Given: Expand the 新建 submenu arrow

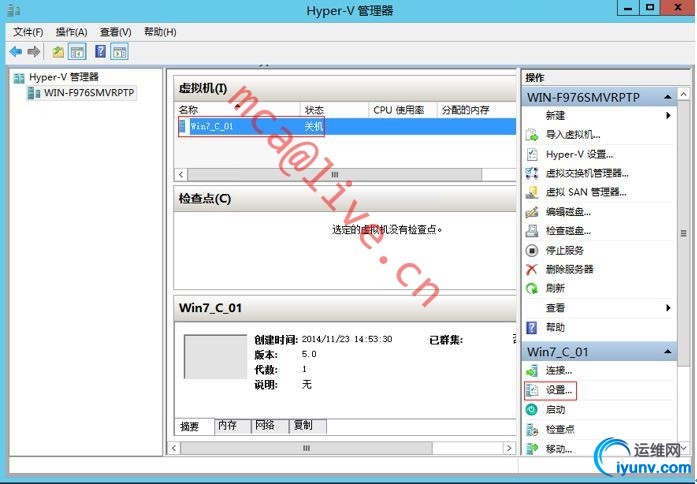Looking at the screenshot, I should pyautogui.click(x=668, y=116).
